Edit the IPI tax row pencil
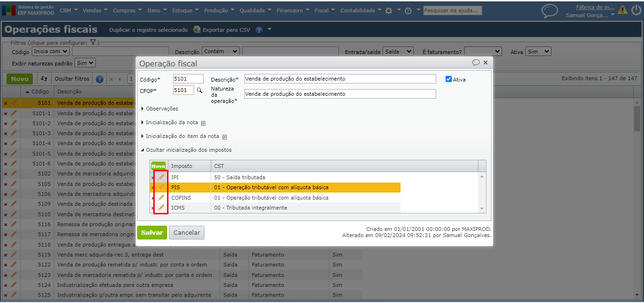Image resolution: width=644 pixels, height=303 pixels. tap(161, 177)
